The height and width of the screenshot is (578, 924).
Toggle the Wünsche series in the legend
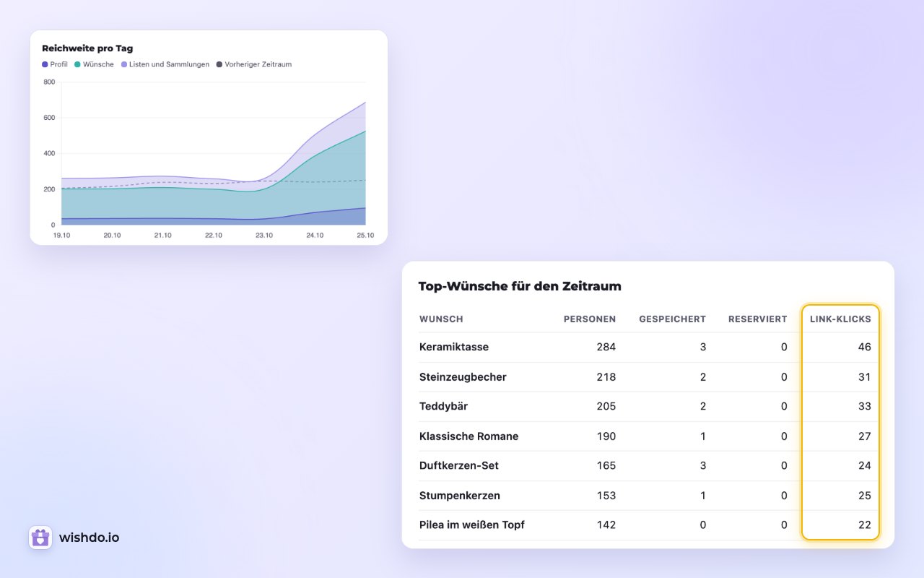(94, 64)
